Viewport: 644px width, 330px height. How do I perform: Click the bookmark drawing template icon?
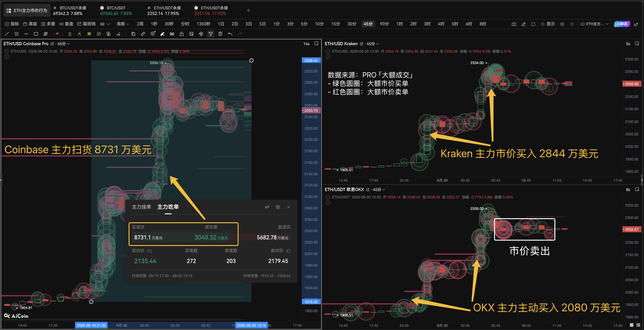click(x=133, y=34)
